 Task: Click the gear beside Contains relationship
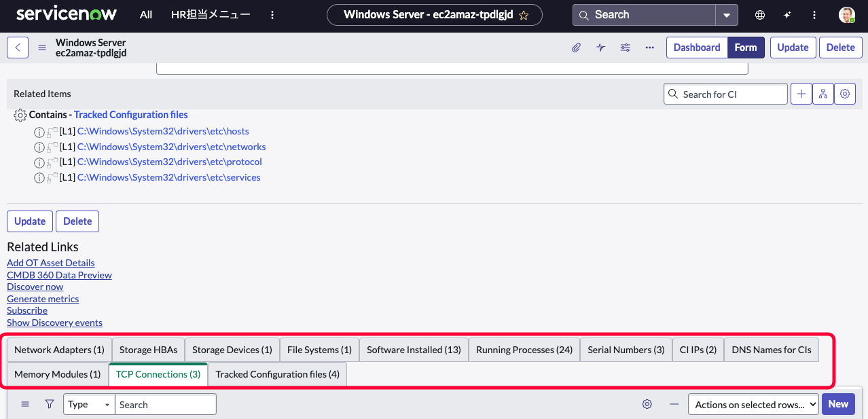(x=20, y=115)
